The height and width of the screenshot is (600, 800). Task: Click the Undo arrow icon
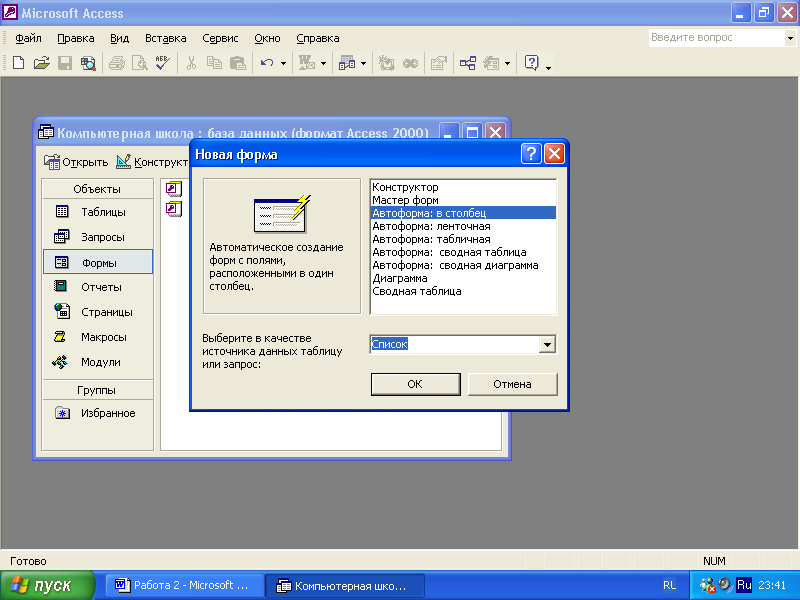[x=267, y=63]
